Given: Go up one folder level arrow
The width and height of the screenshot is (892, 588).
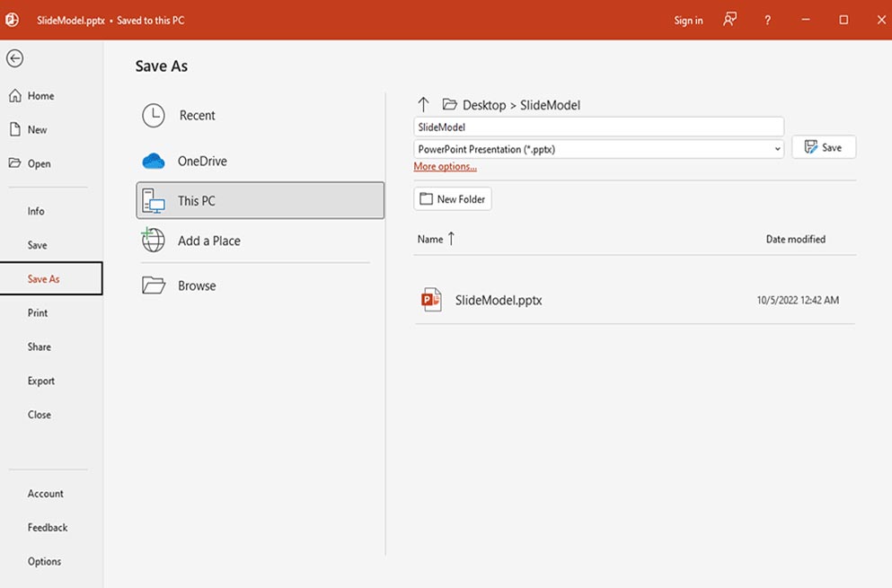Looking at the screenshot, I should (423, 105).
